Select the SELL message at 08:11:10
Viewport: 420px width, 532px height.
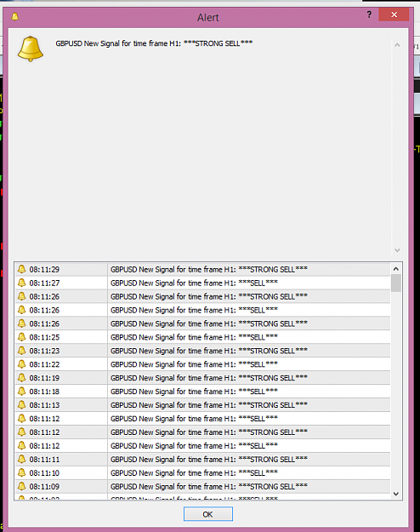coord(249,473)
